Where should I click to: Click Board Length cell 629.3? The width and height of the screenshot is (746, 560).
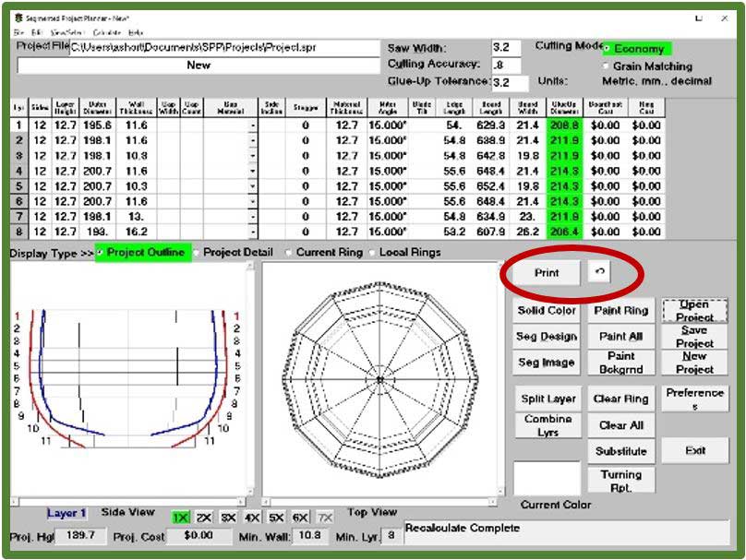(491, 125)
